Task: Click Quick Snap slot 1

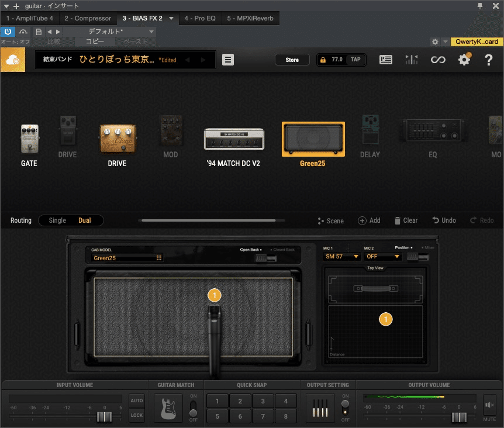Action: coord(218,401)
